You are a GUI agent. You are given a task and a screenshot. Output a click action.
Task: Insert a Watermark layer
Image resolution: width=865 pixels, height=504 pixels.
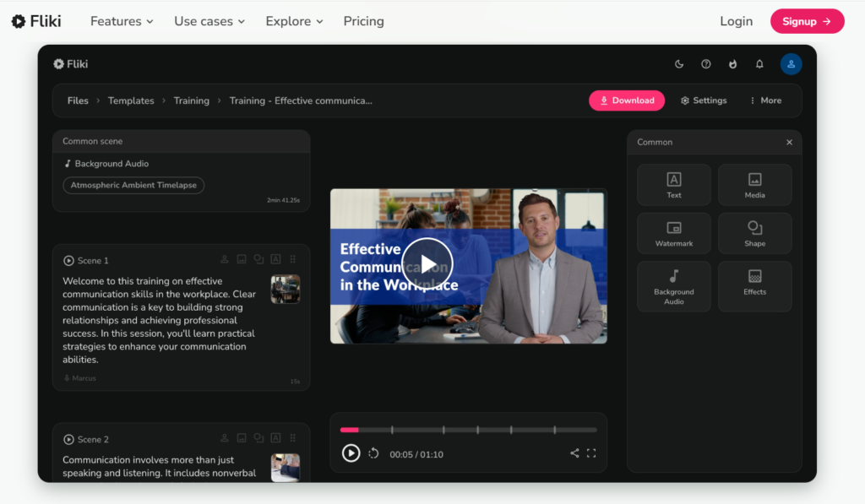[x=673, y=233]
